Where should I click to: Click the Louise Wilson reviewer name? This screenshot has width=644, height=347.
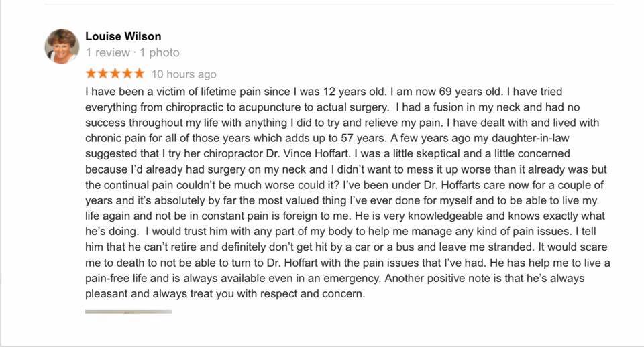click(123, 36)
